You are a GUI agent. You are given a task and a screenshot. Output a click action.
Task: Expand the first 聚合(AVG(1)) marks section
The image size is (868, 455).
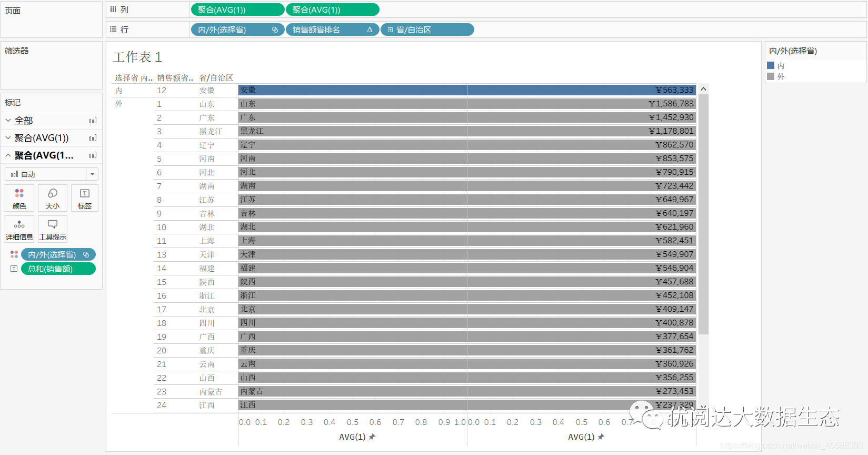point(8,138)
